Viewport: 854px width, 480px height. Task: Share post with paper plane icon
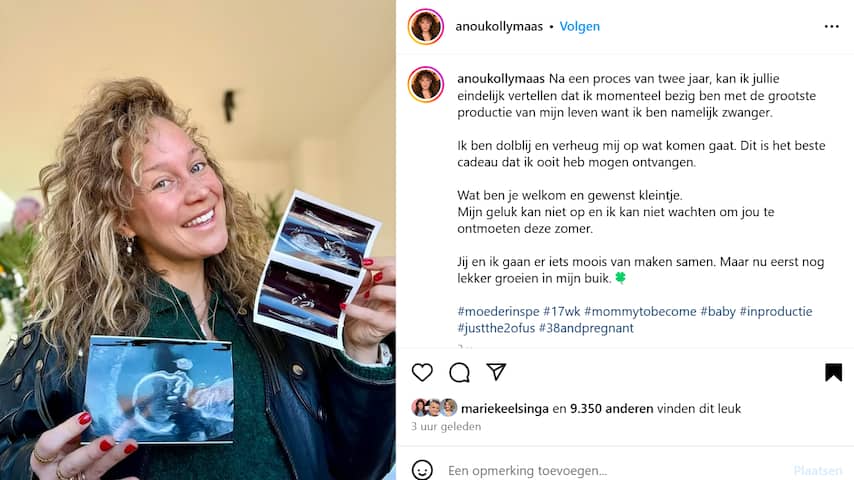pos(496,372)
